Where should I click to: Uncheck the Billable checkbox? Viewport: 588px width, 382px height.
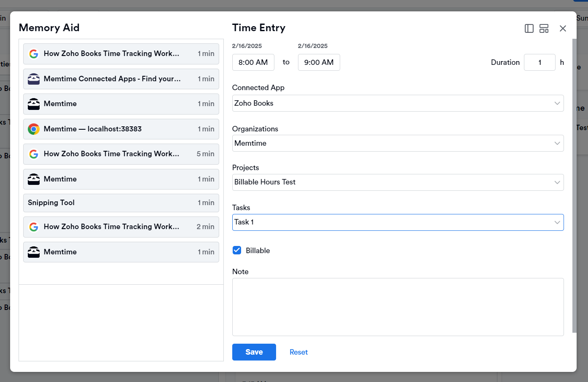(237, 250)
